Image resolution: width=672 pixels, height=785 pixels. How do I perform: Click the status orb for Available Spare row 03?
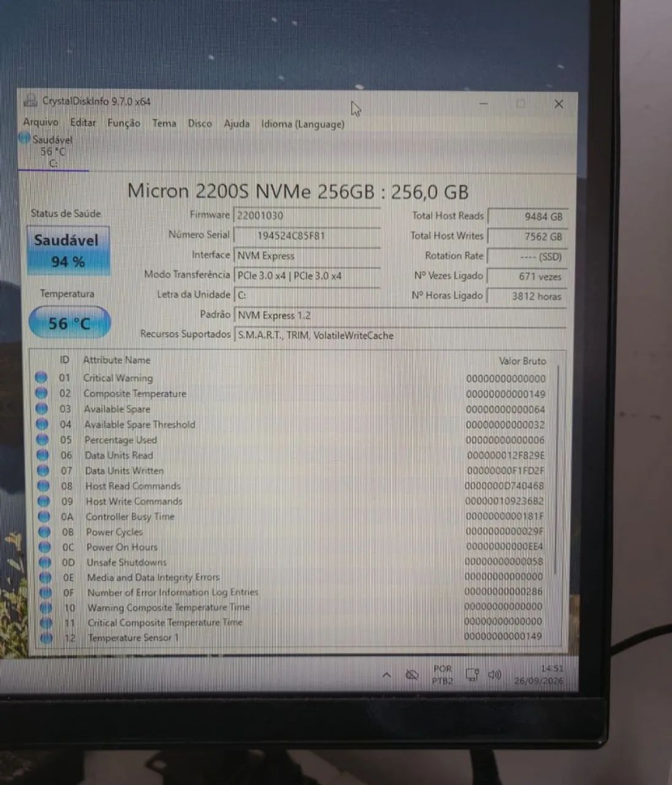42,408
